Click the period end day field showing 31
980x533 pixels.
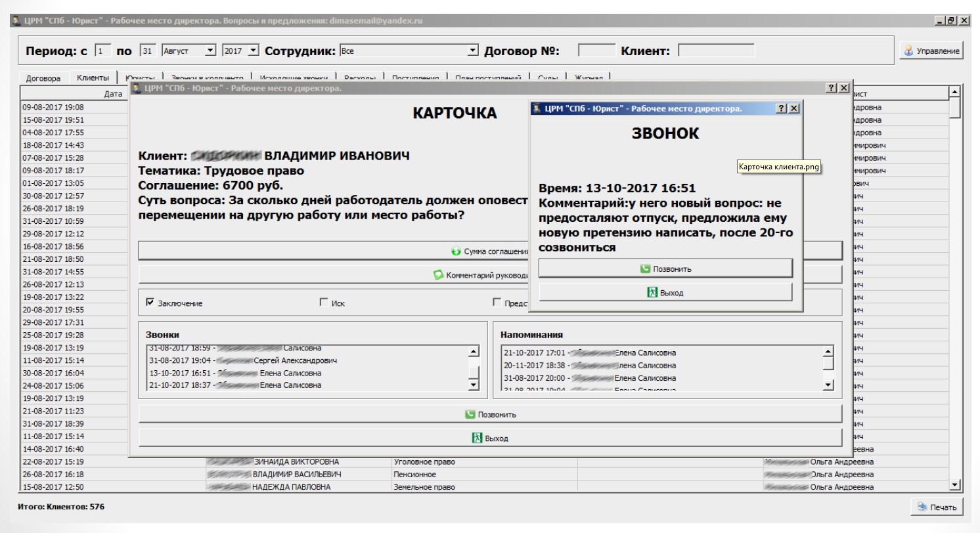(147, 50)
